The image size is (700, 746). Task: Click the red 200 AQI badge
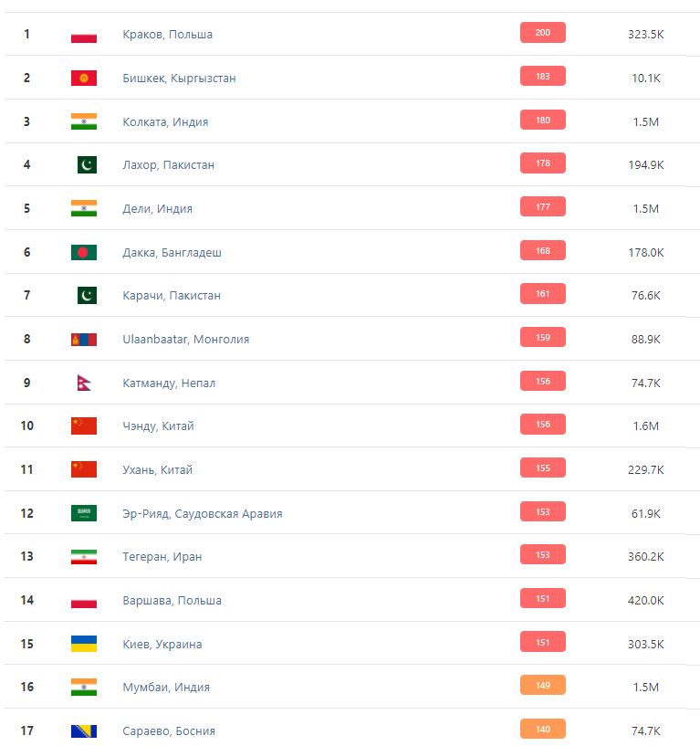point(542,33)
